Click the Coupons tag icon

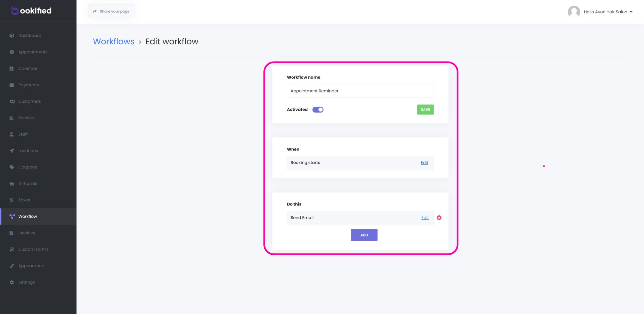click(x=12, y=167)
